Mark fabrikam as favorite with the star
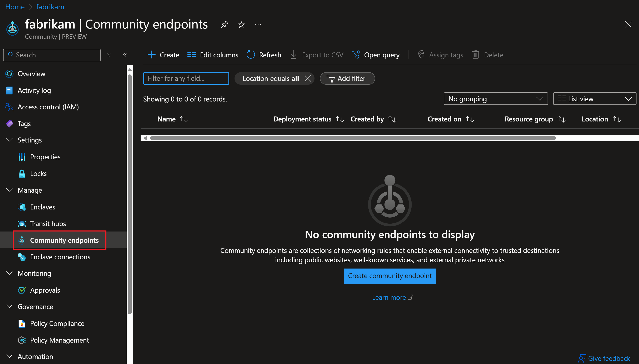 (241, 24)
